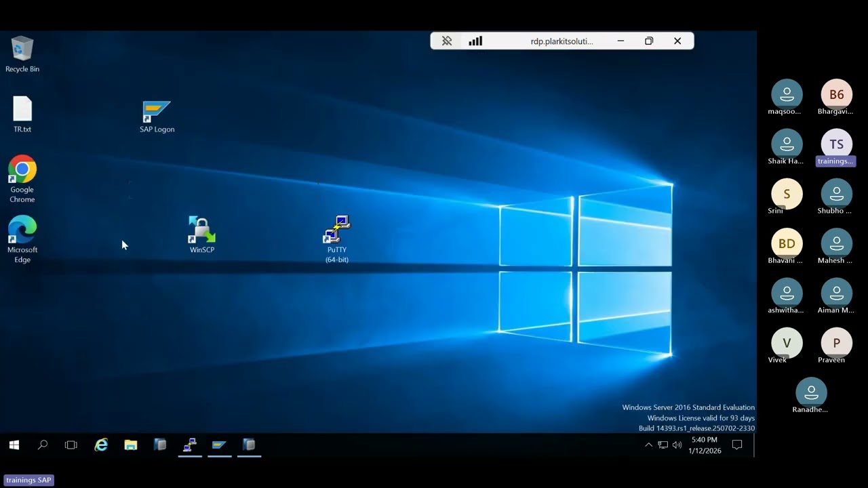Image resolution: width=868 pixels, height=488 pixels.
Task: Click the network icon in system tray
Action: pyautogui.click(x=663, y=445)
